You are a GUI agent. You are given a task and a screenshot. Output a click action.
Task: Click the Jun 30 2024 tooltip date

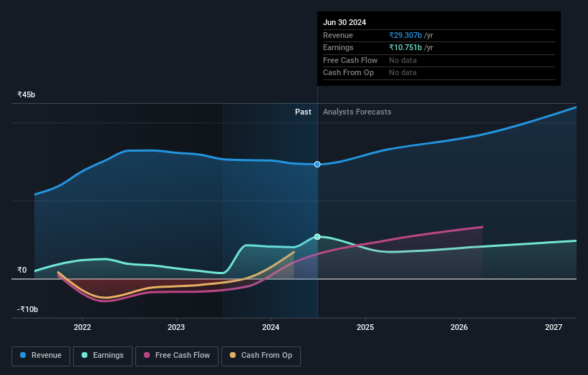click(344, 22)
